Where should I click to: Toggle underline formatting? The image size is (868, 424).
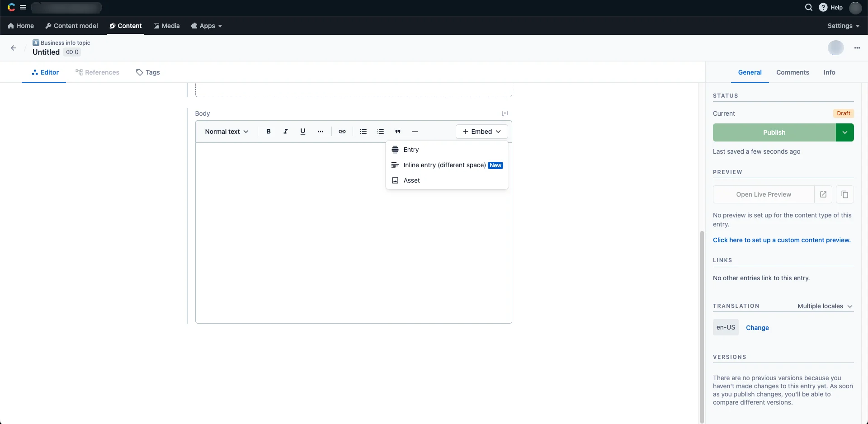(303, 132)
